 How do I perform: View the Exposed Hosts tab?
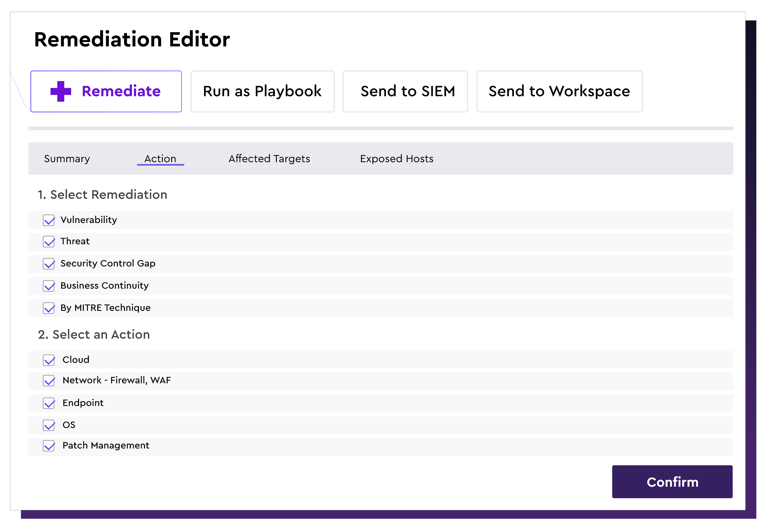coord(396,159)
